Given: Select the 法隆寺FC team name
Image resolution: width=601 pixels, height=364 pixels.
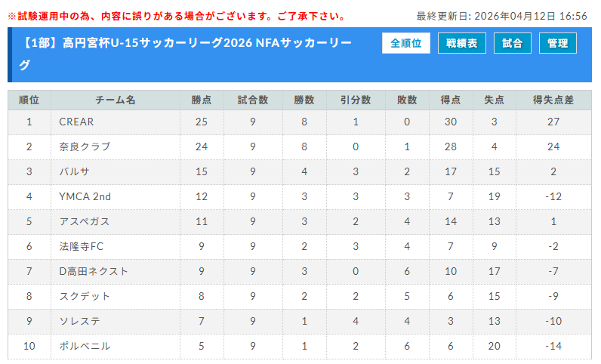Looking at the screenshot, I should pyautogui.click(x=82, y=246).
